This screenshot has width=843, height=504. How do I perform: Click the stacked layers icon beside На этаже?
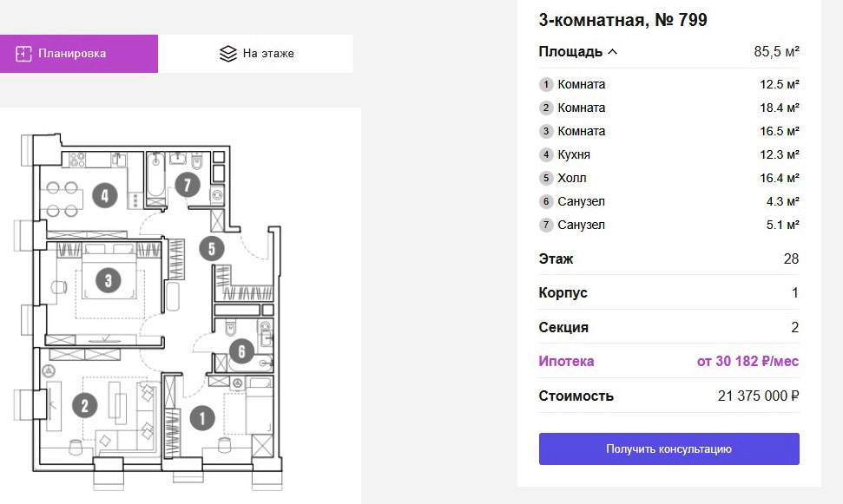tap(228, 54)
